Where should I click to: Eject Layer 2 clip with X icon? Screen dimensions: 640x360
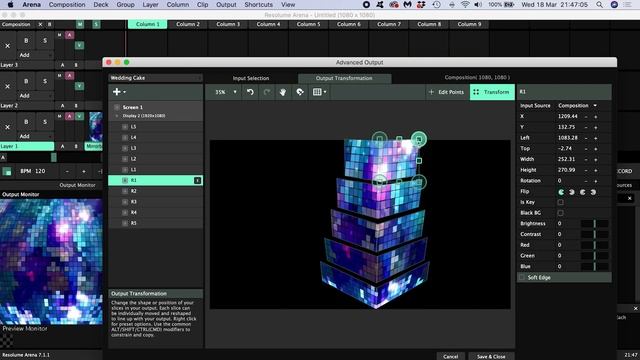point(7,87)
